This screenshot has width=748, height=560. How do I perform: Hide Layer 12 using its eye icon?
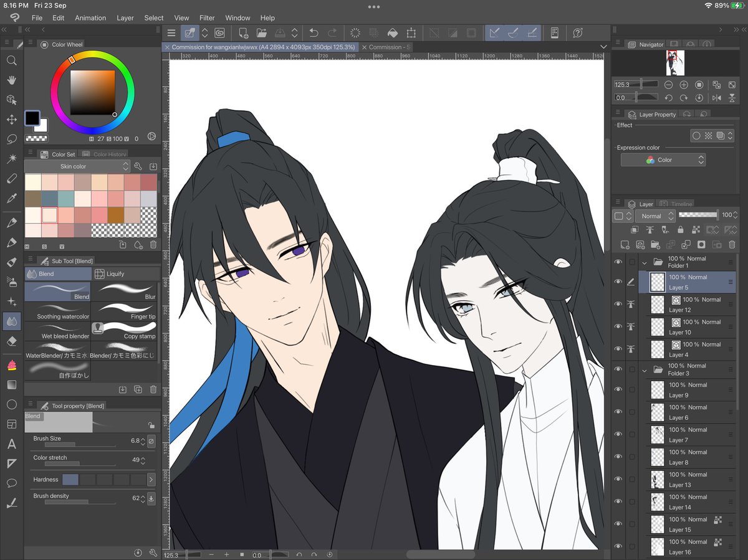point(618,304)
